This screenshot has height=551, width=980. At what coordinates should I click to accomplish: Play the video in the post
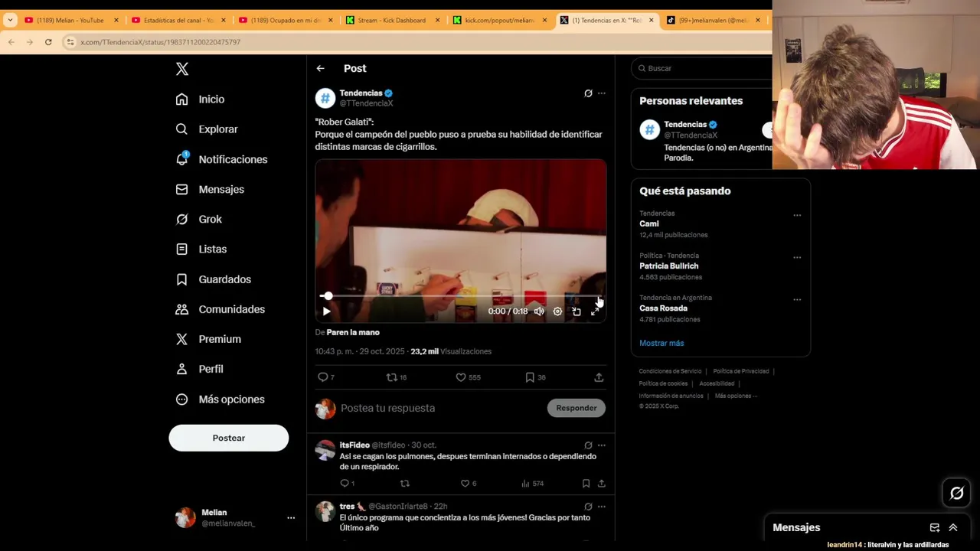point(326,311)
